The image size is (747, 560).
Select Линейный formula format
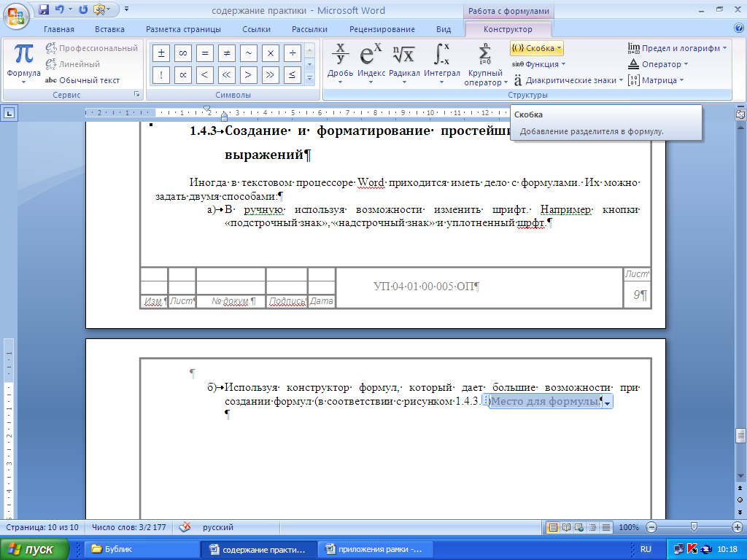[x=73, y=64]
